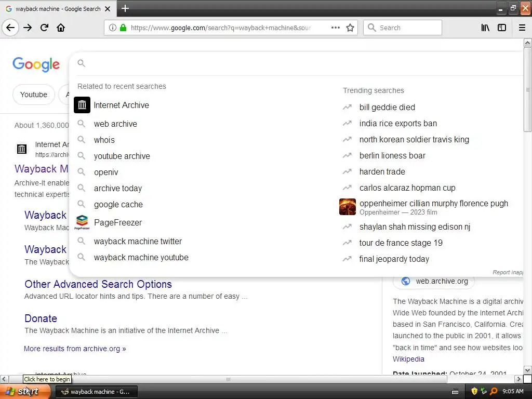
Task: Open trending shaylan shah missing edison nj
Action: (x=415, y=227)
